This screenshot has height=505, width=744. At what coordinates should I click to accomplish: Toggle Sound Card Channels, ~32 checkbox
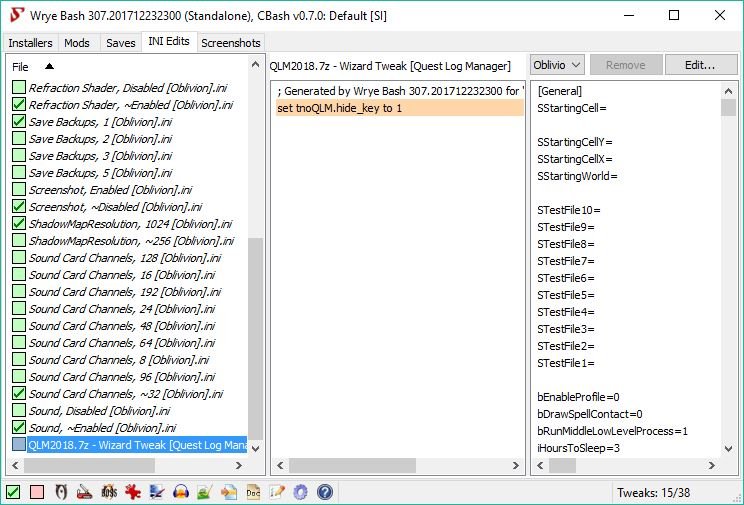pyautogui.click(x=19, y=393)
